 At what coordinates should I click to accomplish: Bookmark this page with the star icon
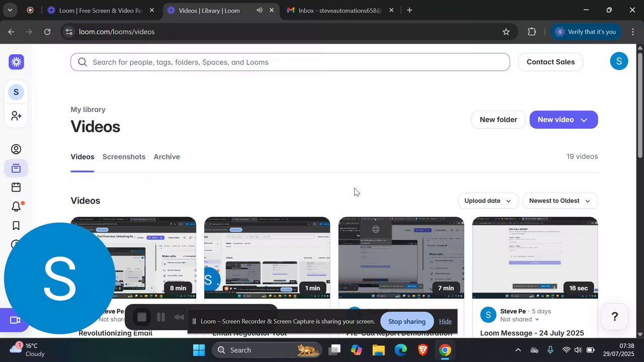[506, 32]
